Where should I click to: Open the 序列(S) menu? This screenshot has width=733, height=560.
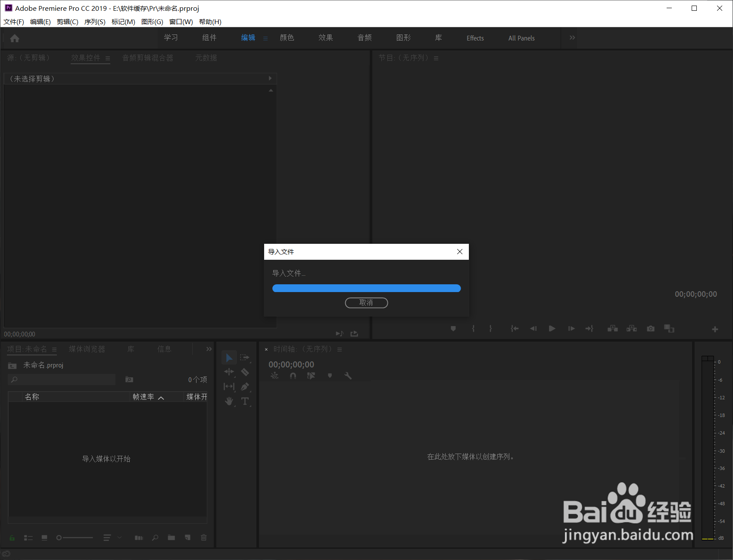[x=95, y=22]
